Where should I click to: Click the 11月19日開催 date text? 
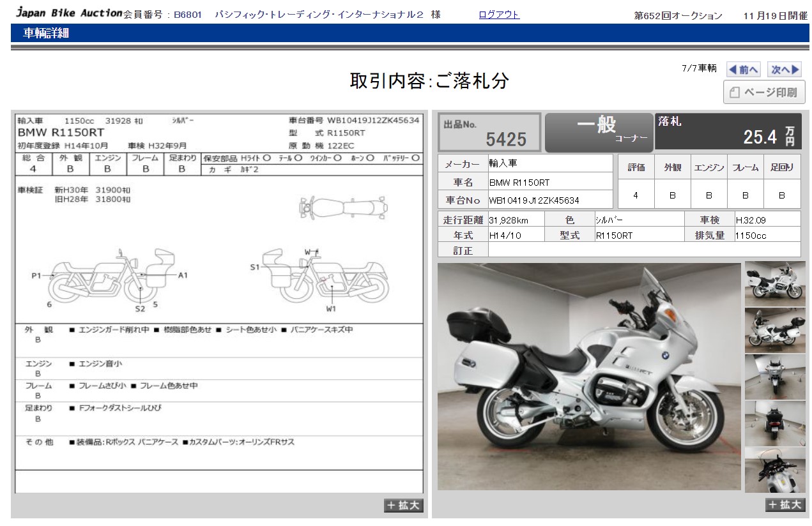[776, 15]
